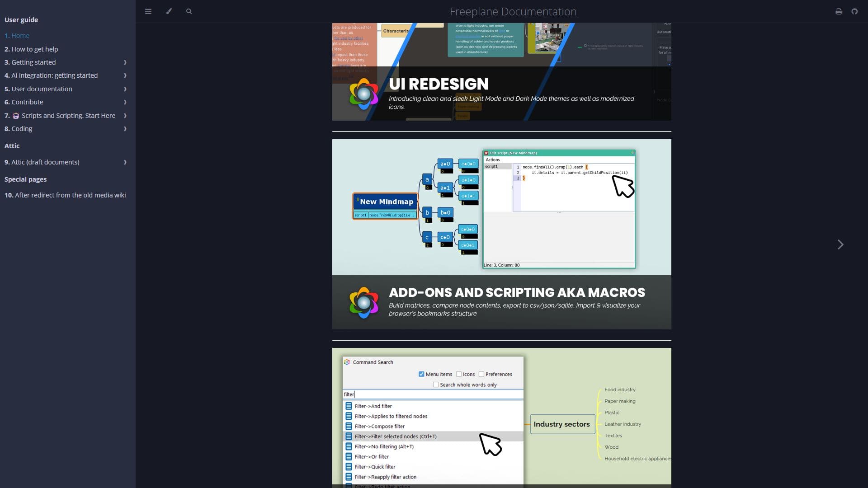Open the Contribute chapter
Screen dimensions: 868x488
coord(24,102)
